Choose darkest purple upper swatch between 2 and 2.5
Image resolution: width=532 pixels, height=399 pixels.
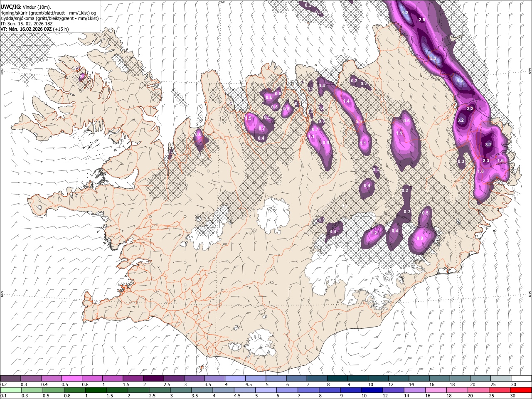[x=153, y=379]
